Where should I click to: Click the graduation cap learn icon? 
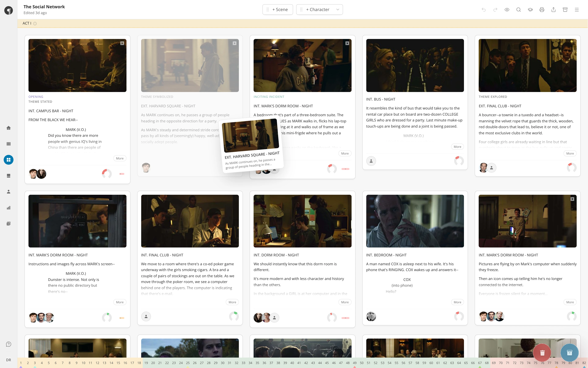click(530, 10)
